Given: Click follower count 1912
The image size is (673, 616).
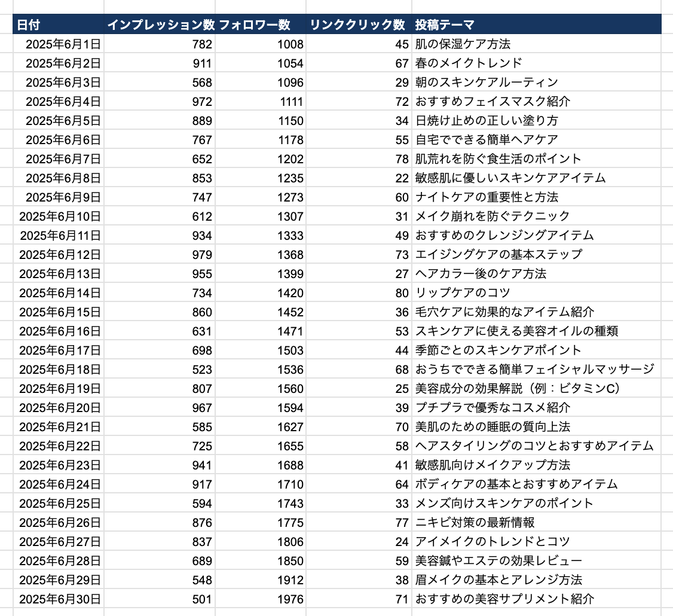Looking at the screenshot, I should point(261,580).
